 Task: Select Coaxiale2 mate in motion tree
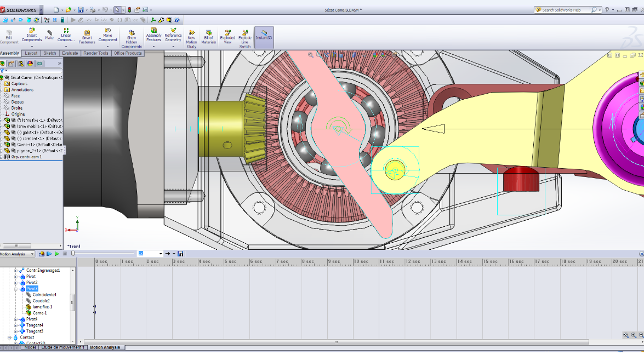(41, 301)
